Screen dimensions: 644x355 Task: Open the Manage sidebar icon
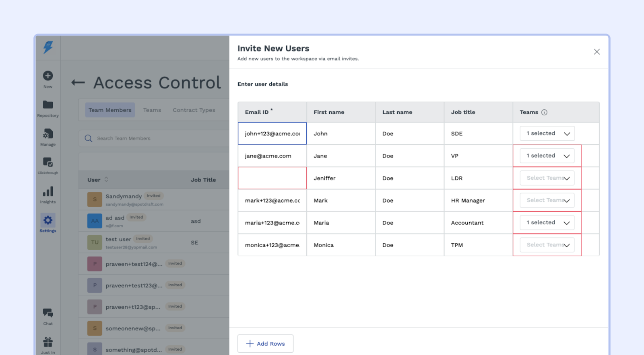point(48,134)
